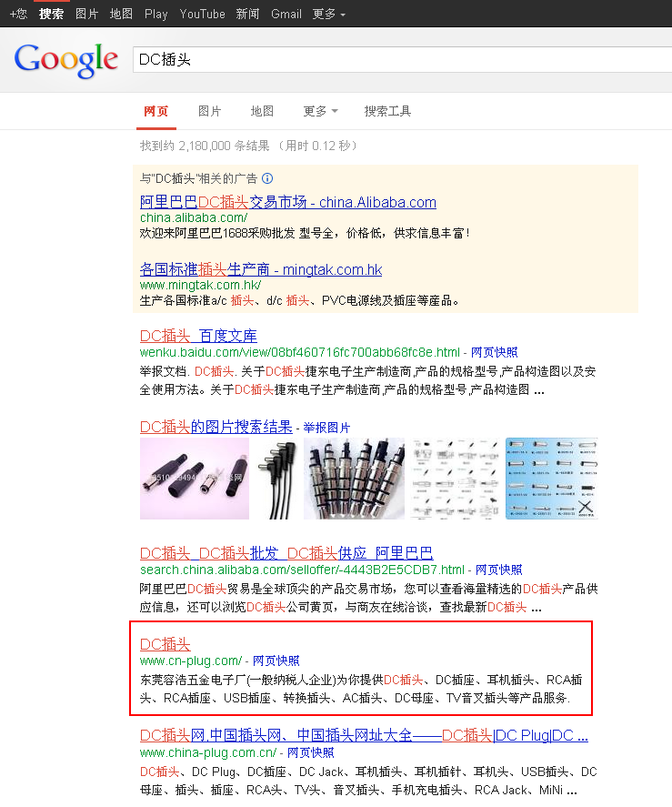Viewport: 672px width, 807px height.
Task: Click the black cable plugs thumbnail
Action: coord(276,479)
